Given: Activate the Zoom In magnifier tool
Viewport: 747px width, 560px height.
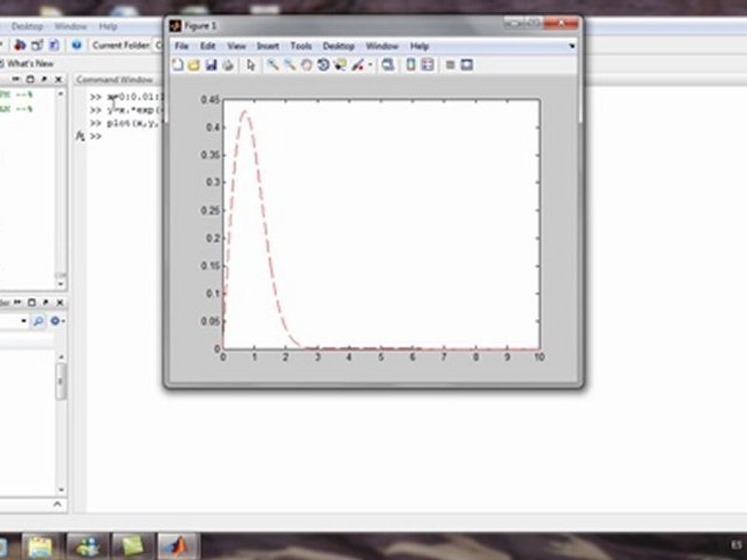Looking at the screenshot, I should [272, 65].
